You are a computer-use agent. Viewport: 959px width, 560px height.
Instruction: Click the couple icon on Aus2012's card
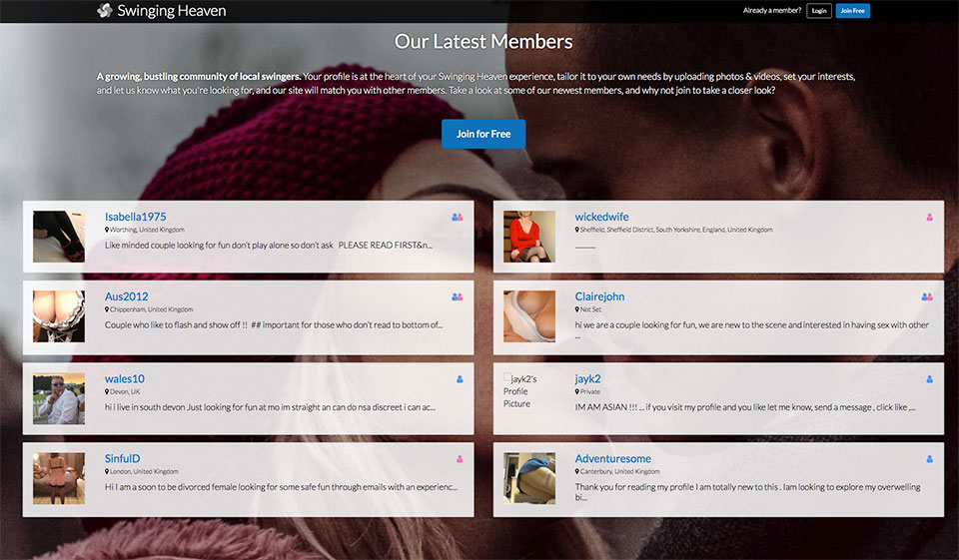458,297
